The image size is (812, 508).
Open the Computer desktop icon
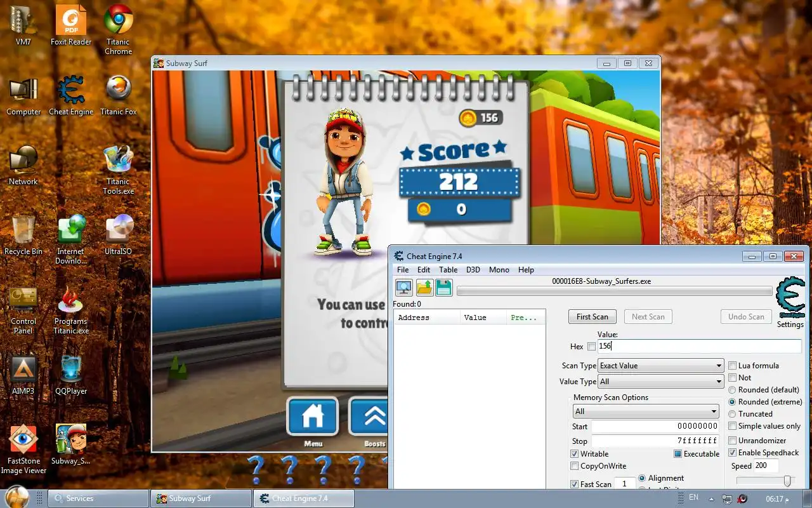23,95
